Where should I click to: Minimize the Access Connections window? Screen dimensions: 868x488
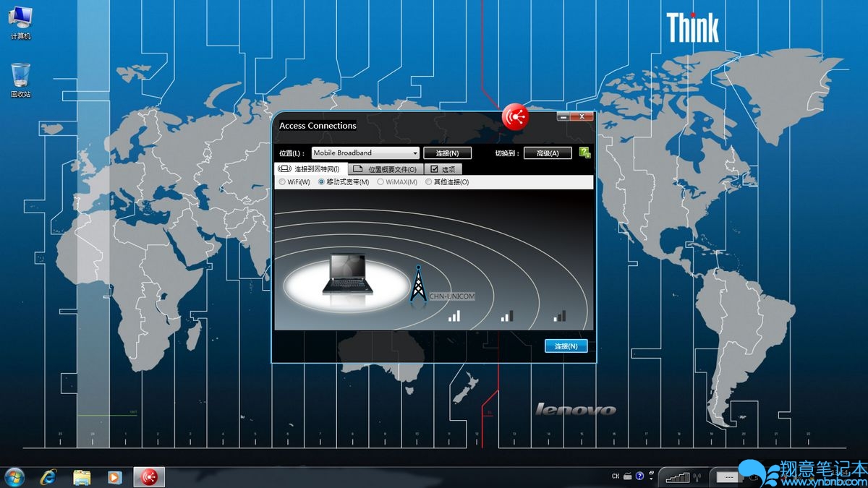coord(563,116)
